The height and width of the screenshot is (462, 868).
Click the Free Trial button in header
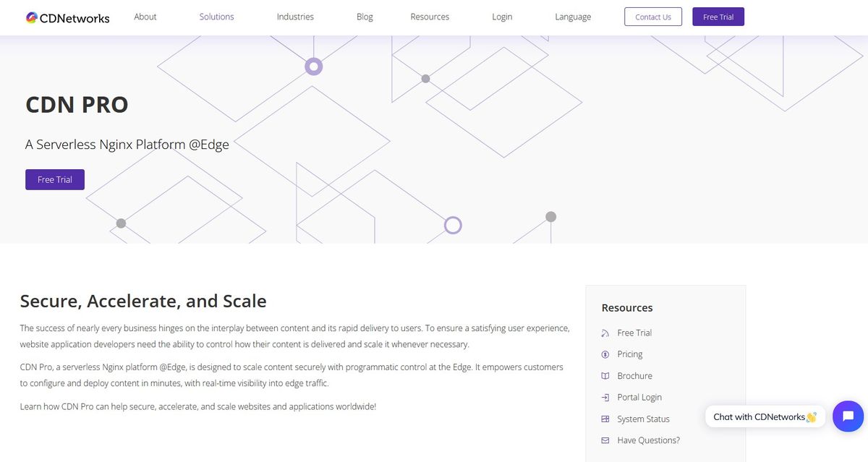(x=718, y=17)
